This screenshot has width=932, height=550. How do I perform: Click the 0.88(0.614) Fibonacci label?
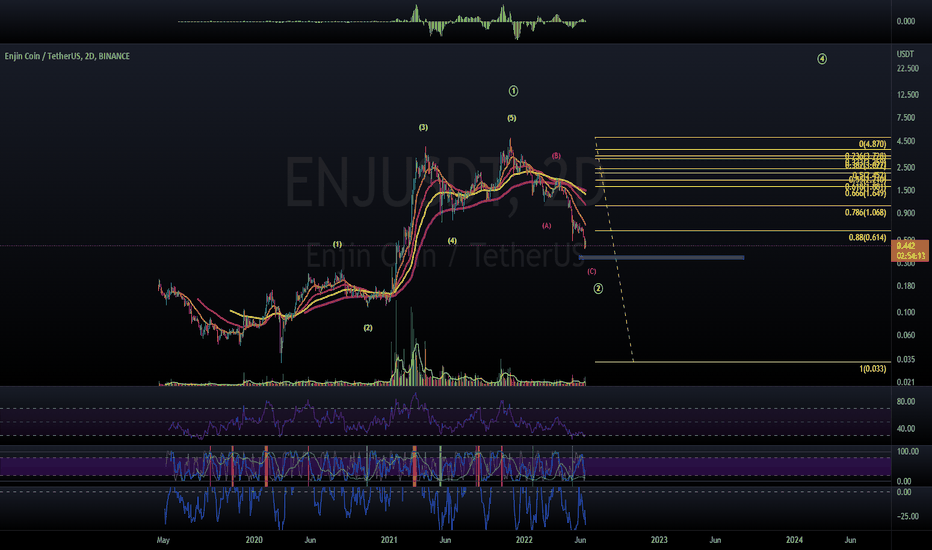[867, 237]
